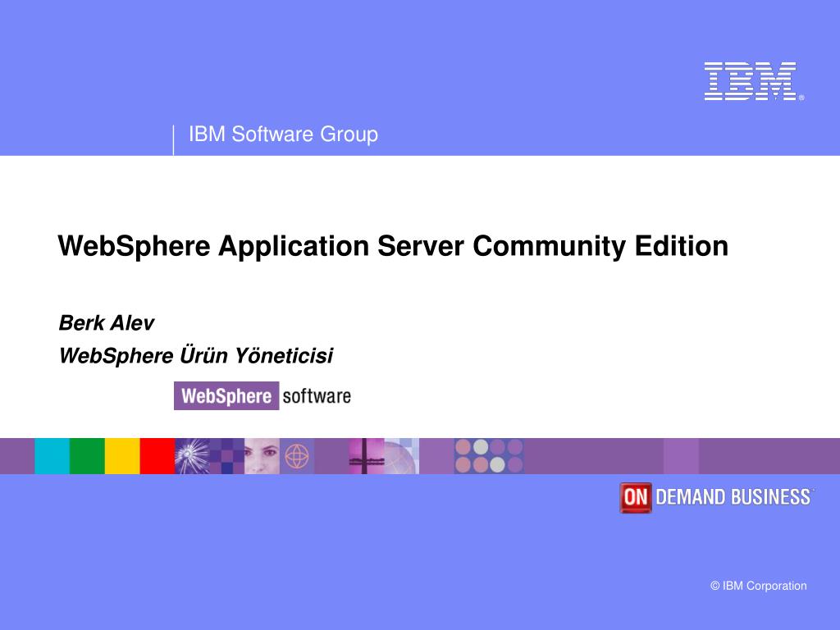Click the red color block in the strip

pos(157,456)
